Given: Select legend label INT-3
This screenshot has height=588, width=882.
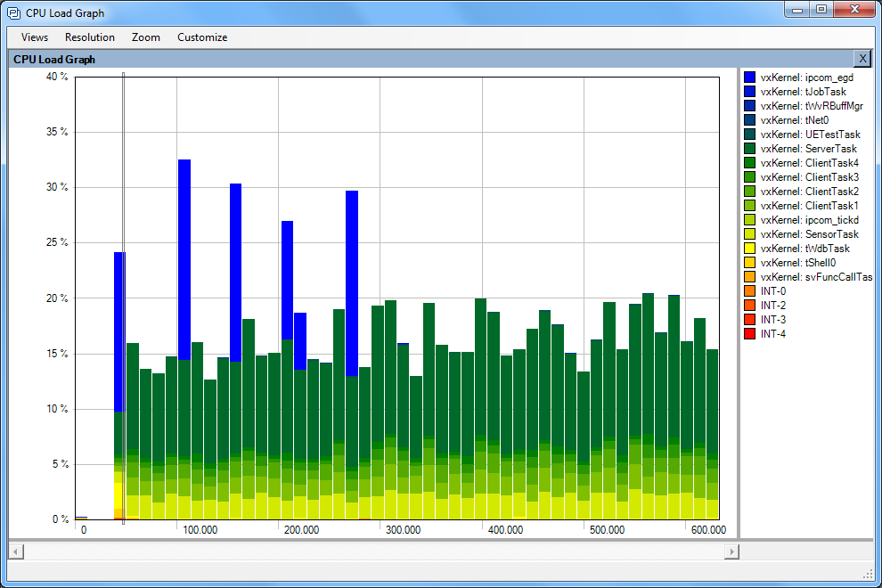Looking at the screenshot, I should tap(773, 320).
